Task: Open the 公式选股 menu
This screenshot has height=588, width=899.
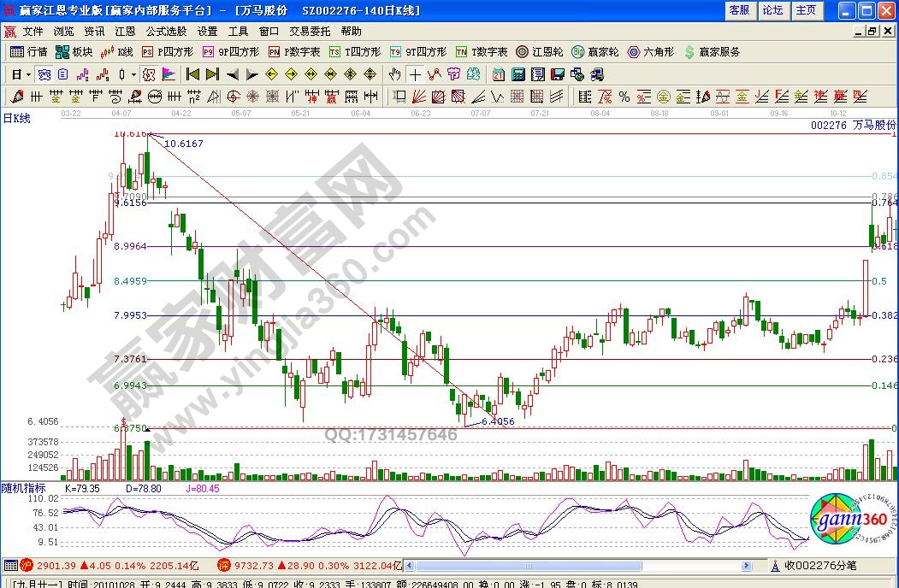Action: tap(166, 32)
